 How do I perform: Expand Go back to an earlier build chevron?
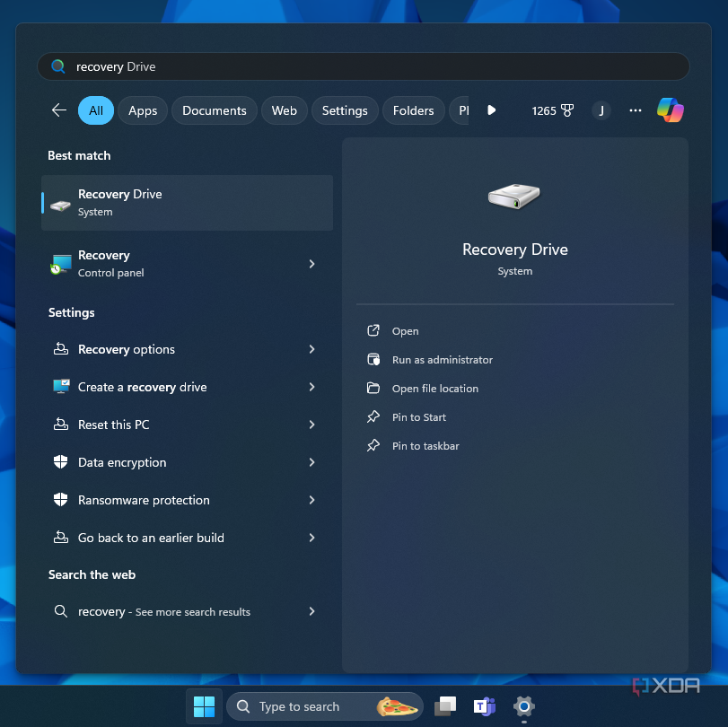312,538
